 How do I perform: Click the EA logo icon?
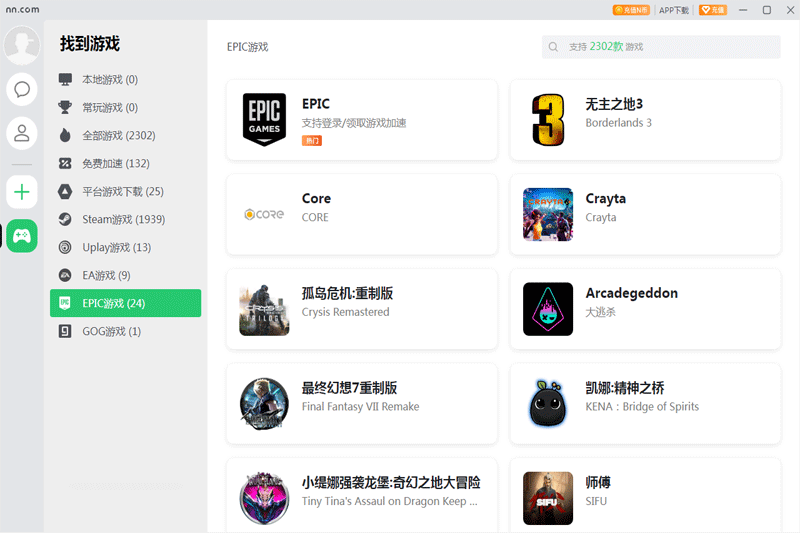[65, 275]
